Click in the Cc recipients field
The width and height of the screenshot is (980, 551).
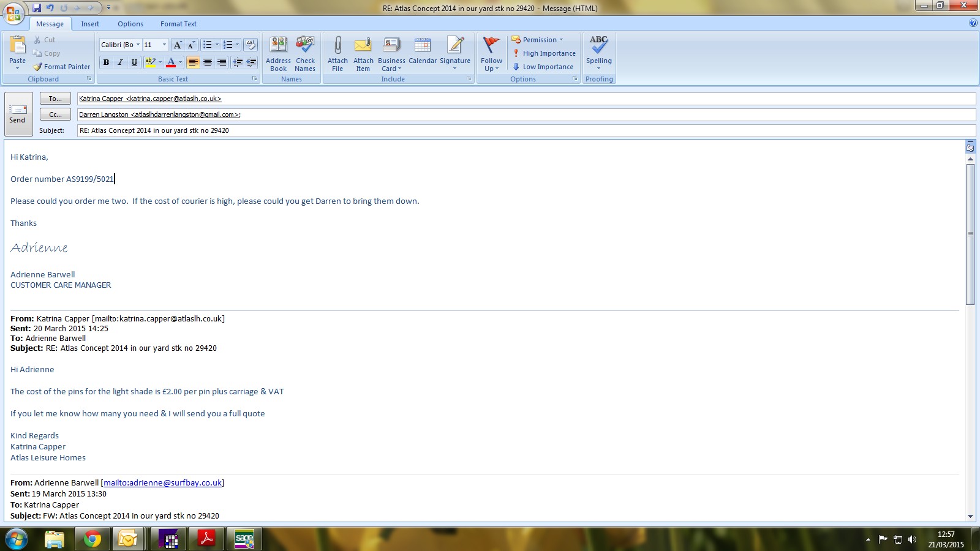pos(526,114)
